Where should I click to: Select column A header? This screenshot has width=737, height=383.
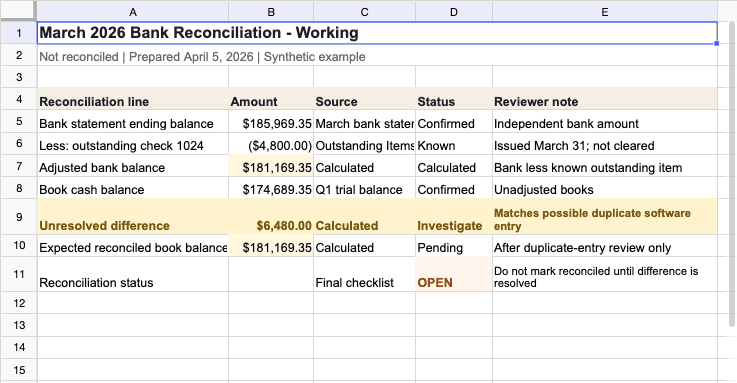click(x=133, y=12)
